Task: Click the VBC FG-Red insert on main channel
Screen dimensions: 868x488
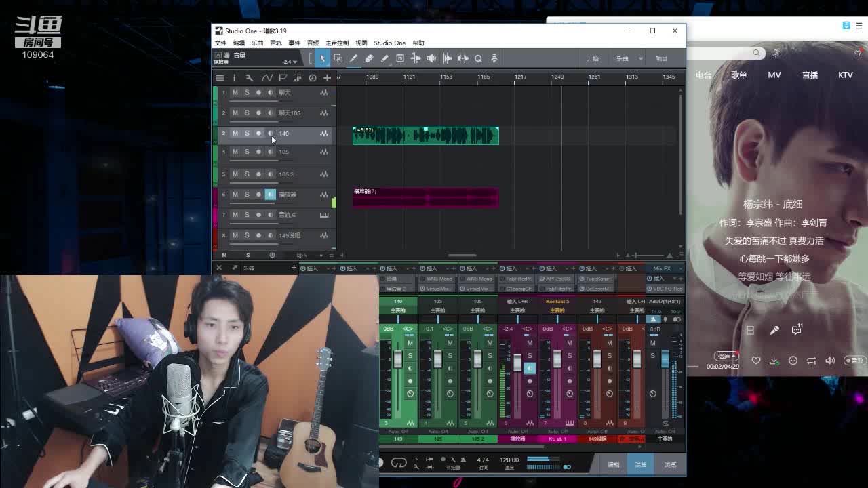Action: pyautogui.click(x=665, y=289)
